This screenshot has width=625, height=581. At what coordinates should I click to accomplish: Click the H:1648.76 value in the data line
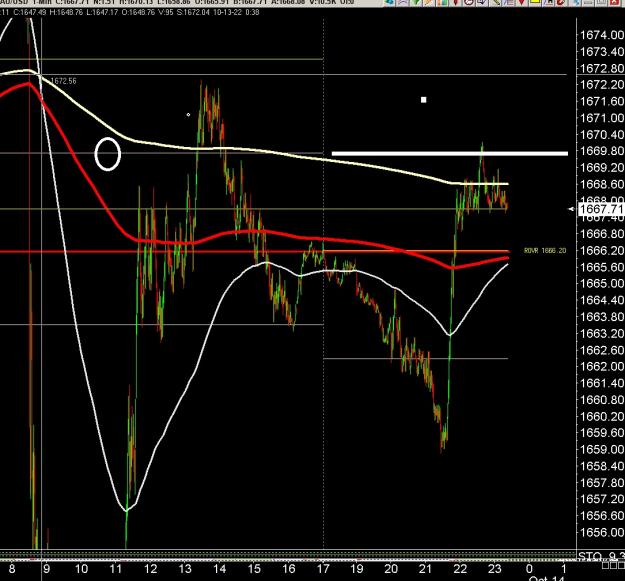66,12
